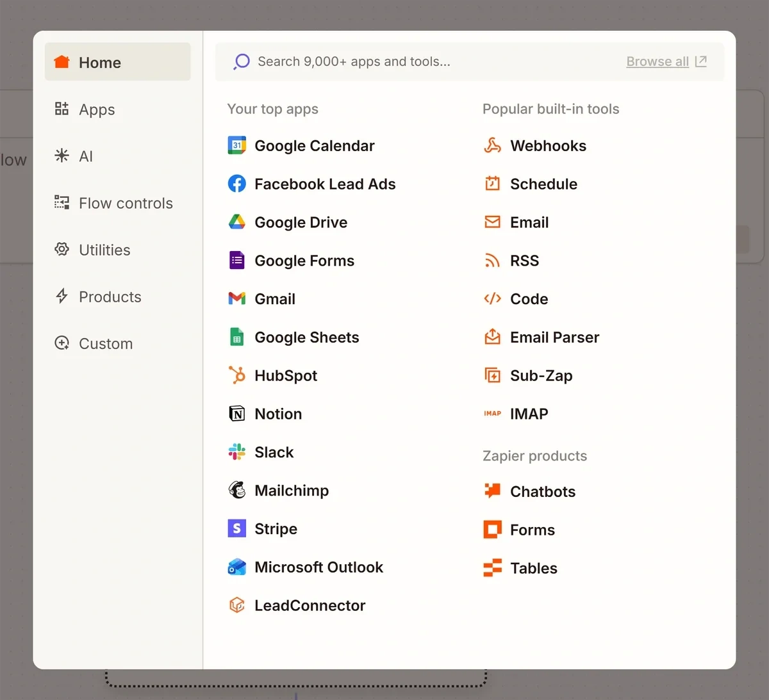
Task: Click the Sub-Zap icon
Action: pyautogui.click(x=492, y=375)
